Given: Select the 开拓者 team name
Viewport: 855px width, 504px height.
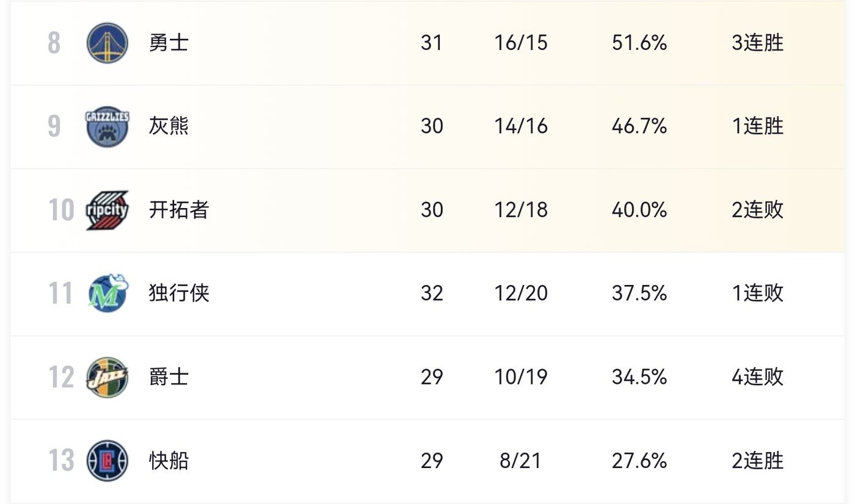Looking at the screenshot, I should pyautogui.click(x=179, y=210).
